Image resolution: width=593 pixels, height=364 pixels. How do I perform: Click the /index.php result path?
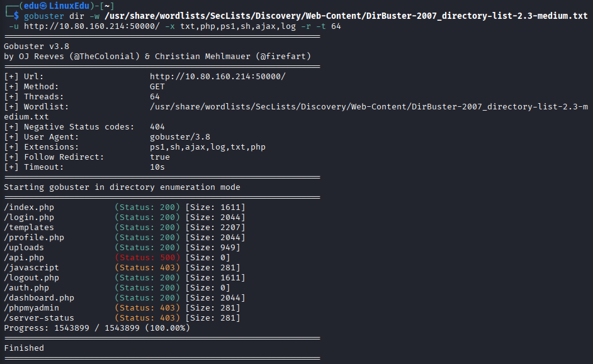[29, 207]
